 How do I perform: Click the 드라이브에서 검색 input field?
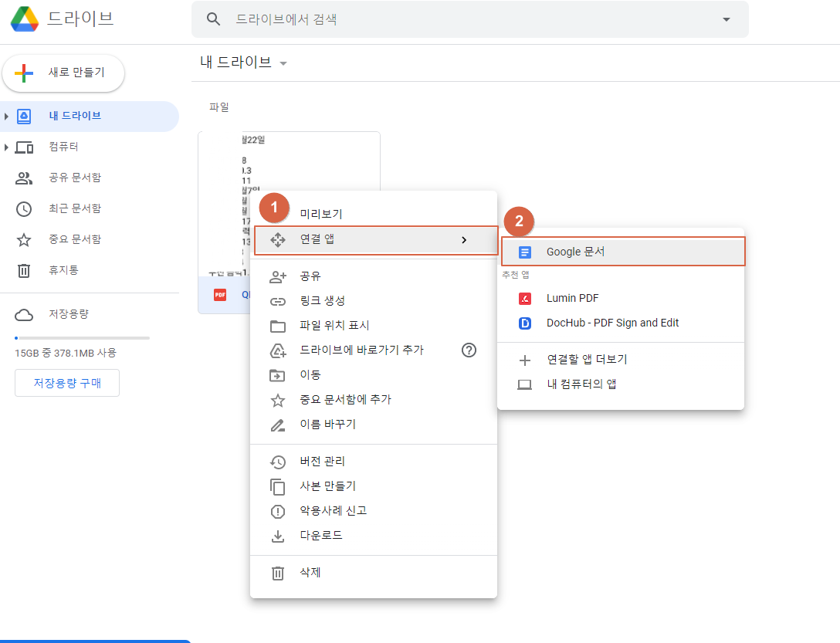click(x=470, y=19)
